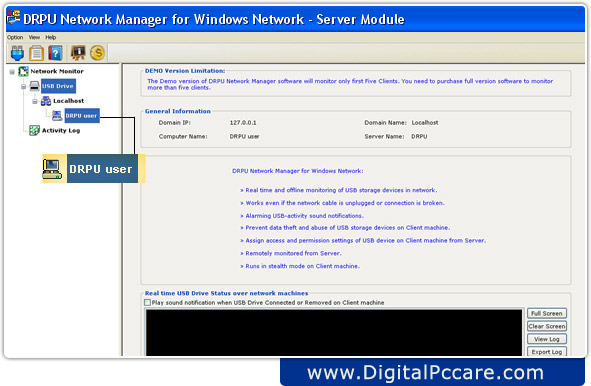Click the USB connect toolbar icon
The image size is (591, 386).
pos(17,53)
